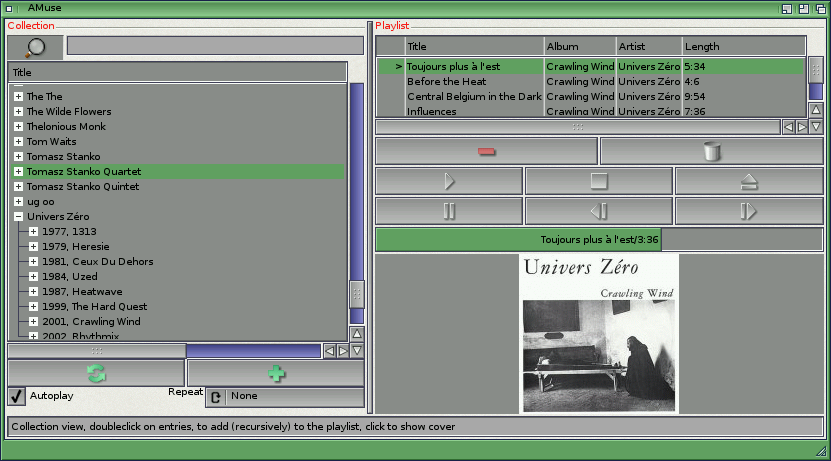831x461 pixels.
Task: Click the eject button
Action: 749,181
